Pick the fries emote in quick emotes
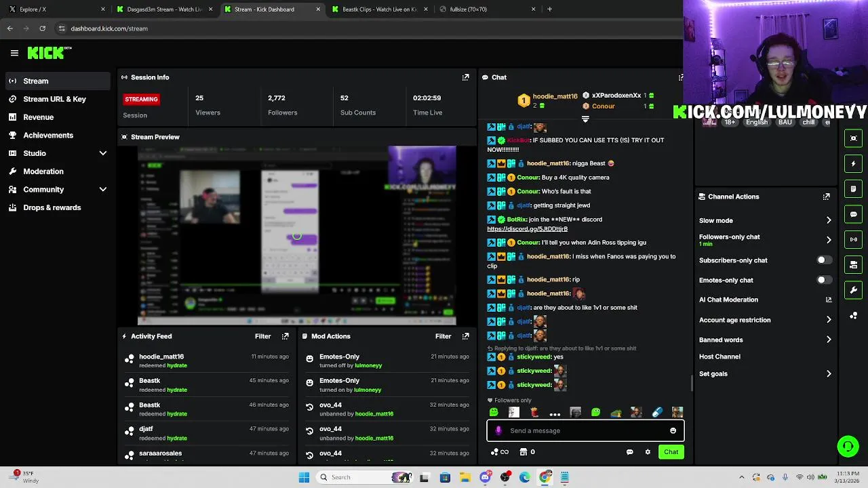The height and width of the screenshot is (488, 868). [534, 412]
